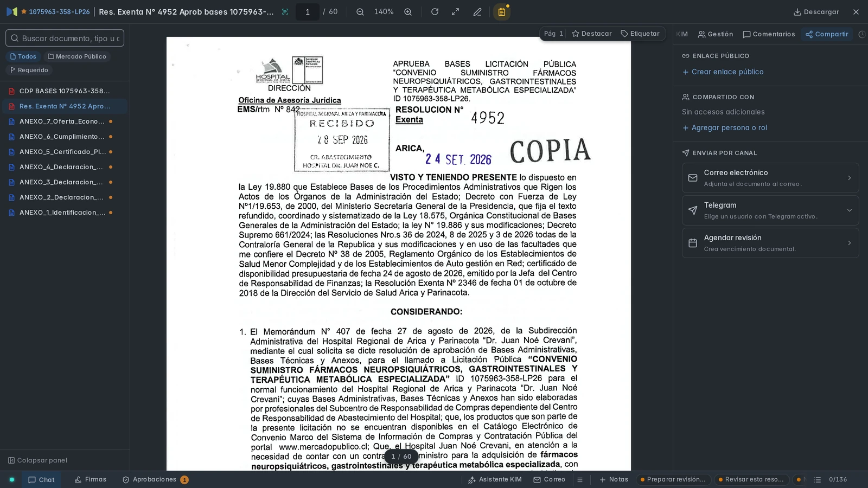The height and width of the screenshot is (488, 868).
Task: Edit the current page number field
Action: pyautogui.click(x=307, y=12)
